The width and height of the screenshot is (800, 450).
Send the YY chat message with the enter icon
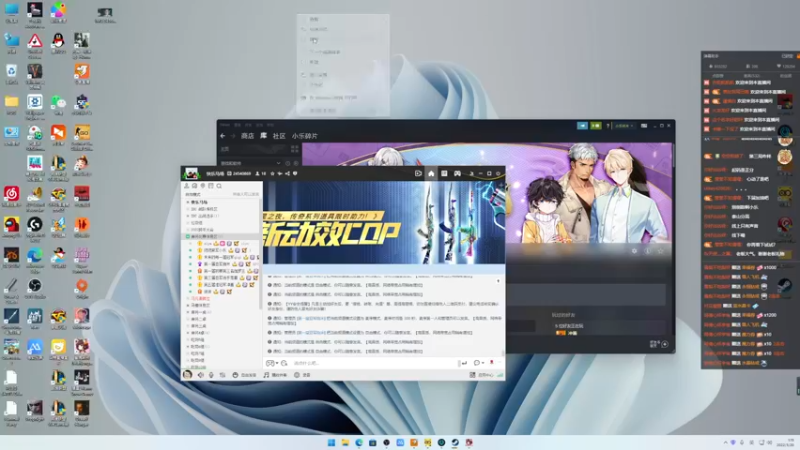pos(463,363)
